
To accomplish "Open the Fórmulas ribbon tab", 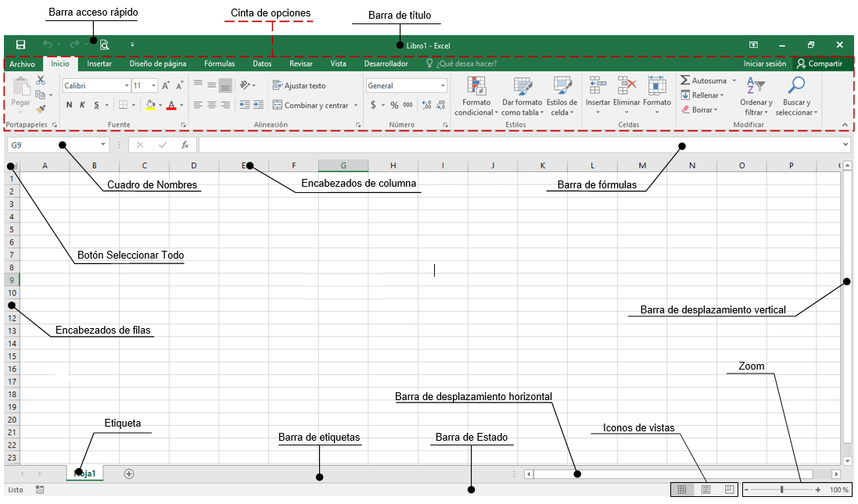I will 219,64.
